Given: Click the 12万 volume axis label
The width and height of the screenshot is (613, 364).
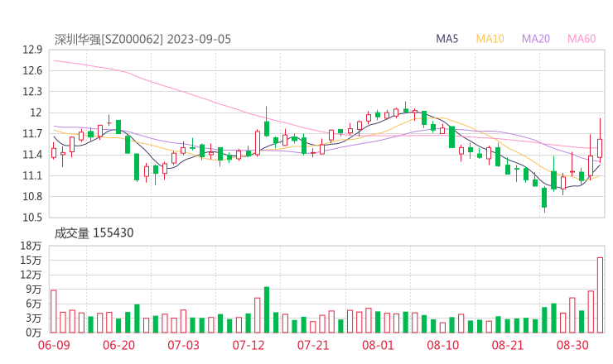Looking at the screenshot, I should click(31, 275).
